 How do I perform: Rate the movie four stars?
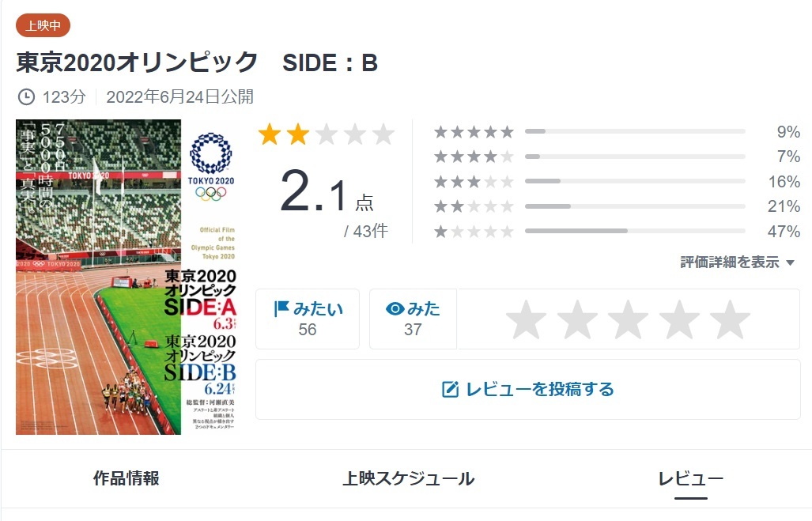(679, 319)
